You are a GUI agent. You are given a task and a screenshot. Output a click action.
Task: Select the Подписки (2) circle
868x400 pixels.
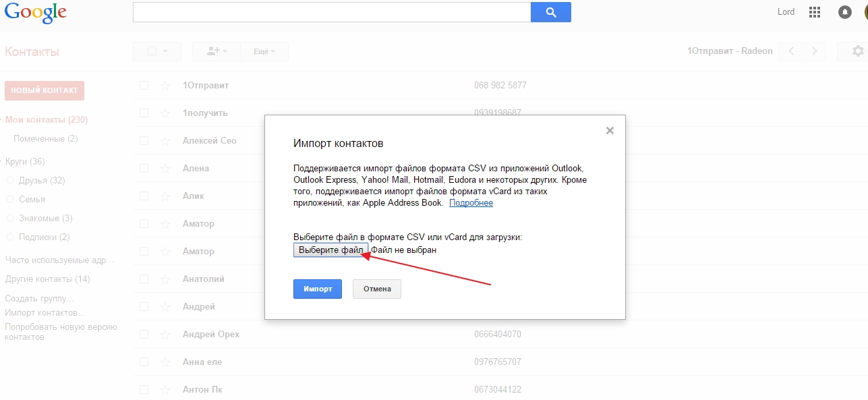pyautogui.click(x=45, y=237)
